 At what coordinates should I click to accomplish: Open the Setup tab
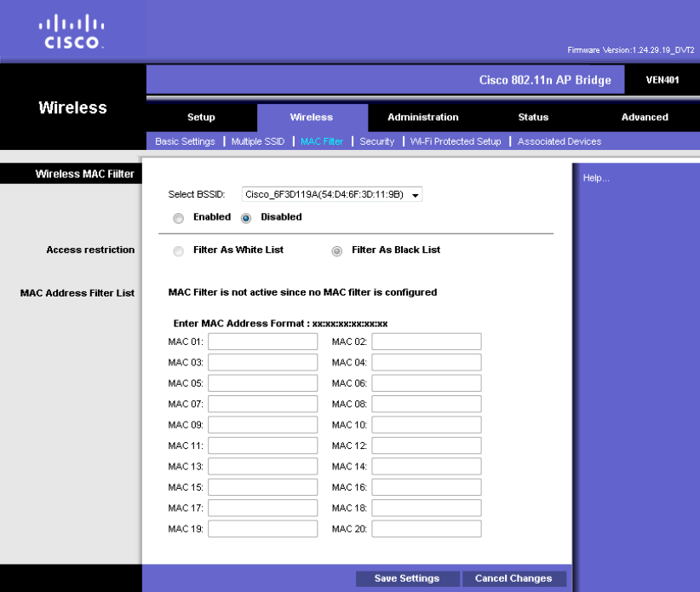coord(201,118)
